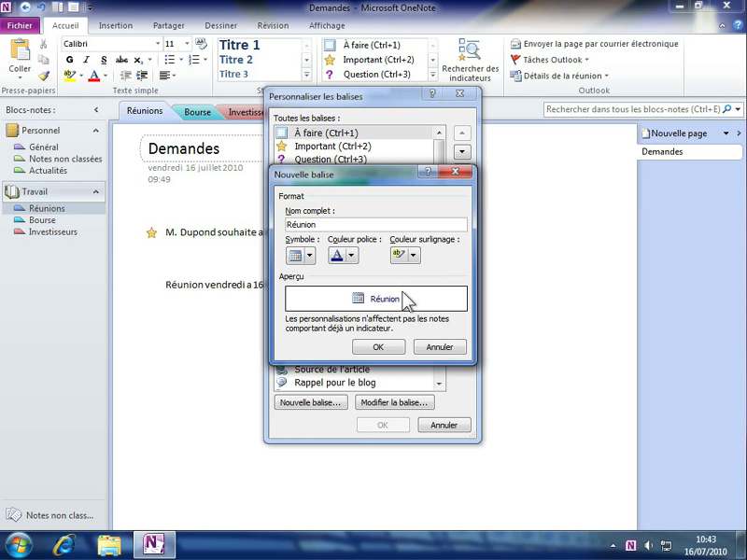The height and width of the screenshot is (560, 747).
Task: Click the Tâches Outlook flag icon
Action: [x=515, y=60]
